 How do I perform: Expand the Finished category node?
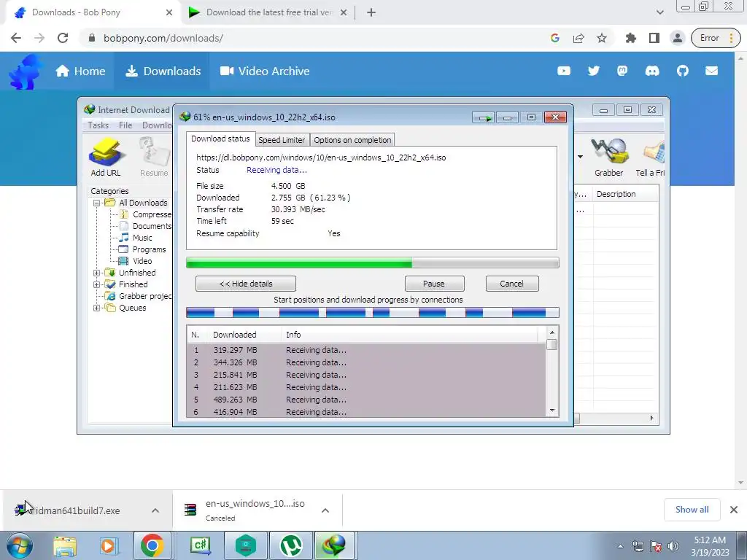click(97, 284)
